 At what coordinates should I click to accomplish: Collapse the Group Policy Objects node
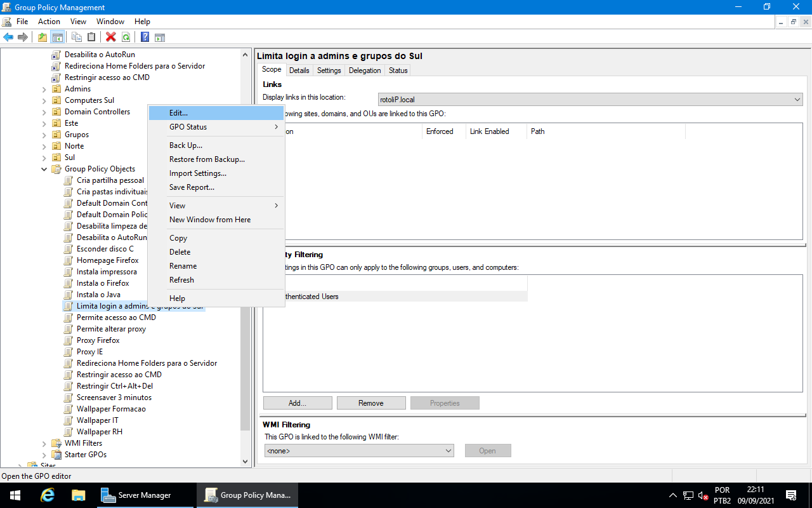coord(44,169)
